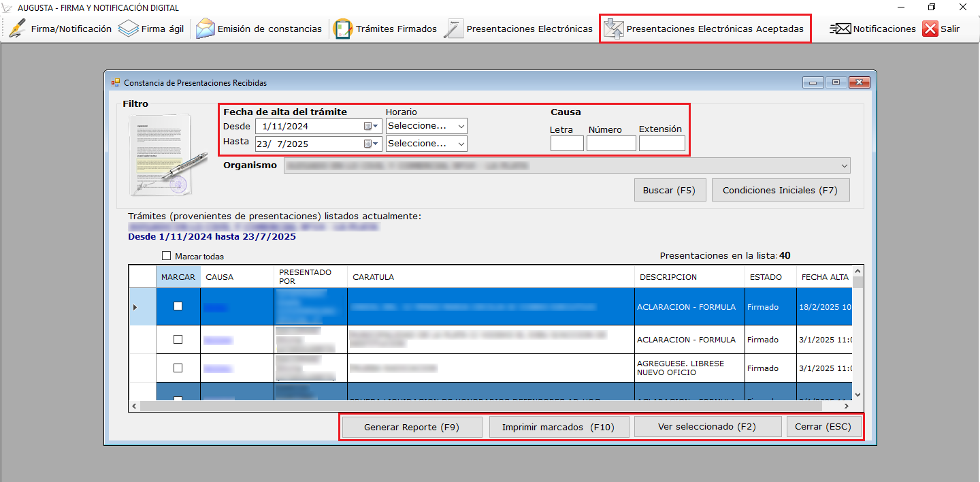This screenshot has width=980, height=482.
Task: Expand the Organismo dropdown list
Action: click(844, 165)
